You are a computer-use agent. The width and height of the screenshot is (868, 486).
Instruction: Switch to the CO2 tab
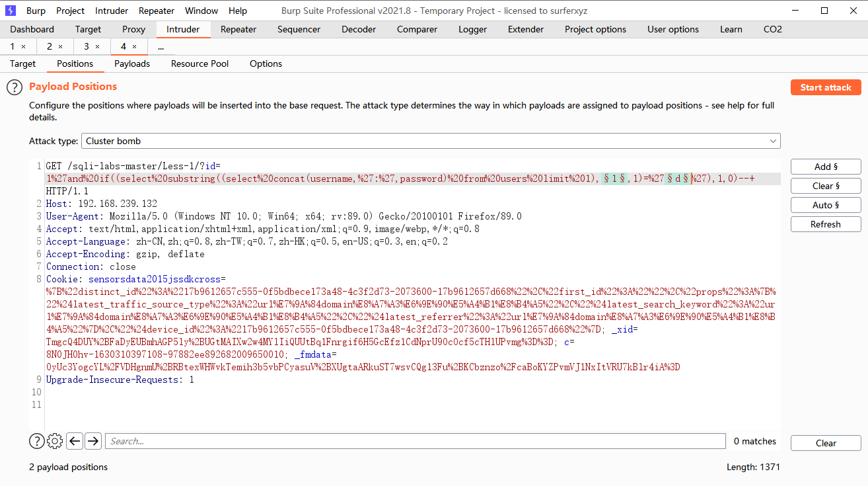[772, 29]
